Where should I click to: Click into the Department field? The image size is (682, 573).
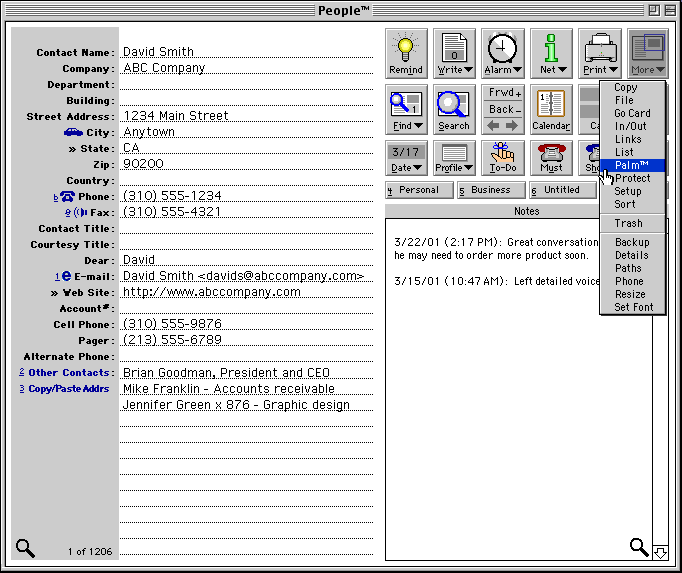pos(245,85)
